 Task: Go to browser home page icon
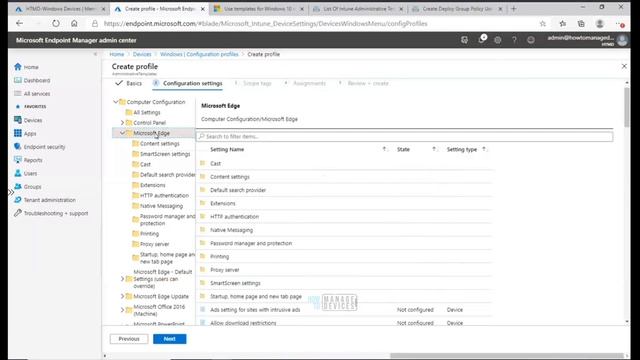[74, 24]
